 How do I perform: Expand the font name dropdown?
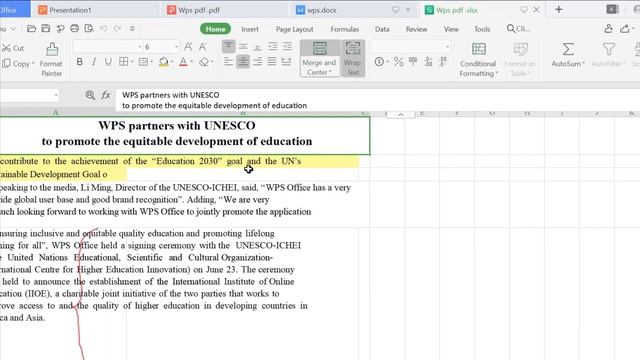click(140, 47)
